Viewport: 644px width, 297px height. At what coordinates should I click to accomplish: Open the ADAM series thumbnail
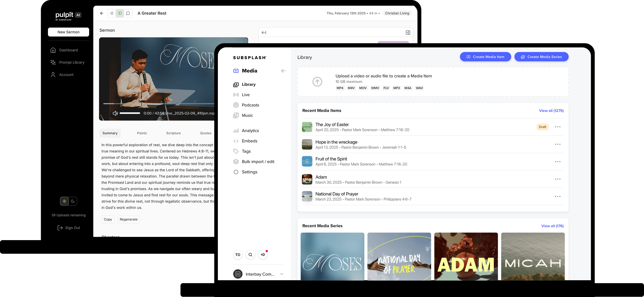[x=466, y=257]
